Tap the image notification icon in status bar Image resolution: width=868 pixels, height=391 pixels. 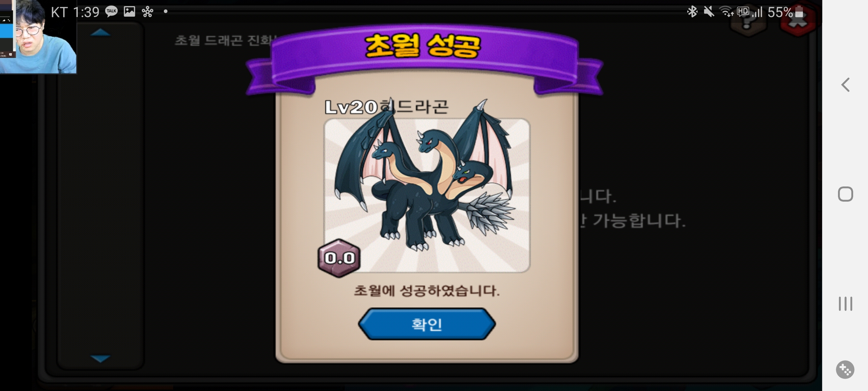click(x=129, y=12)
